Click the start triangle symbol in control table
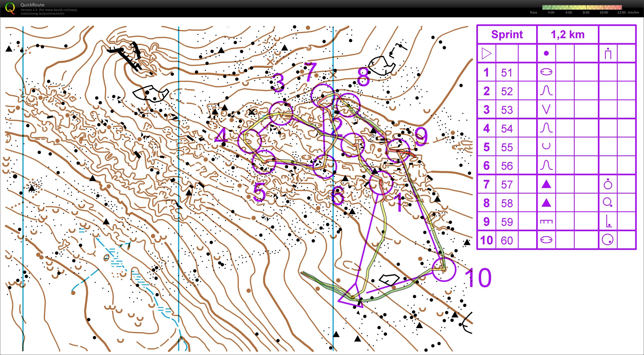This screenshot has width=644, height=355. coord(486,53)
